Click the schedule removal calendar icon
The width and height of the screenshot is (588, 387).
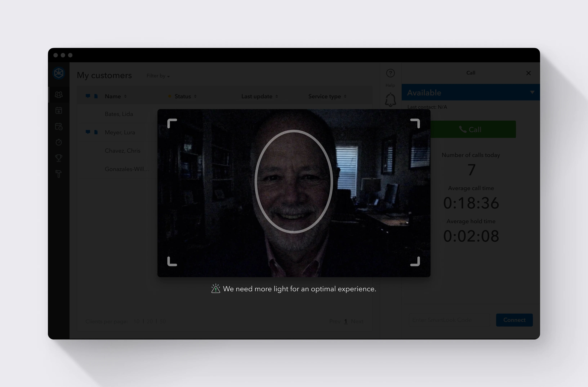(x=59, y=126)
